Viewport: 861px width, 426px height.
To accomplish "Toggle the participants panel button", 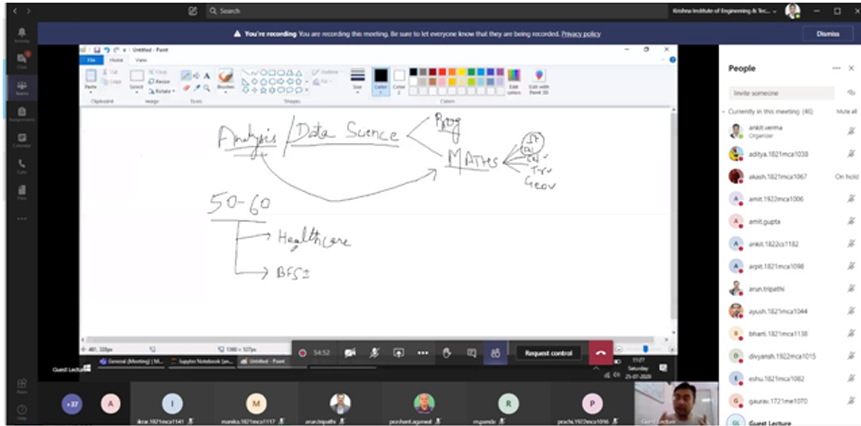I will click(x=494, y=353).
